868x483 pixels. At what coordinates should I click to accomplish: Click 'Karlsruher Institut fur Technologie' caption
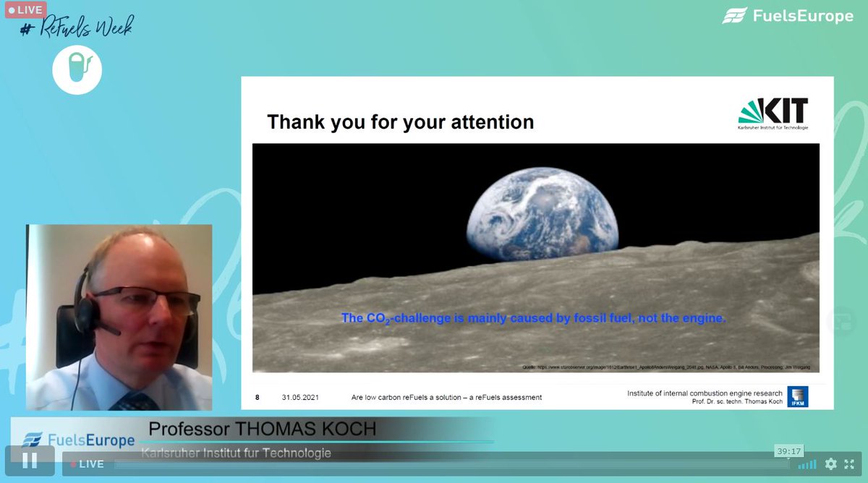(237, 453)
